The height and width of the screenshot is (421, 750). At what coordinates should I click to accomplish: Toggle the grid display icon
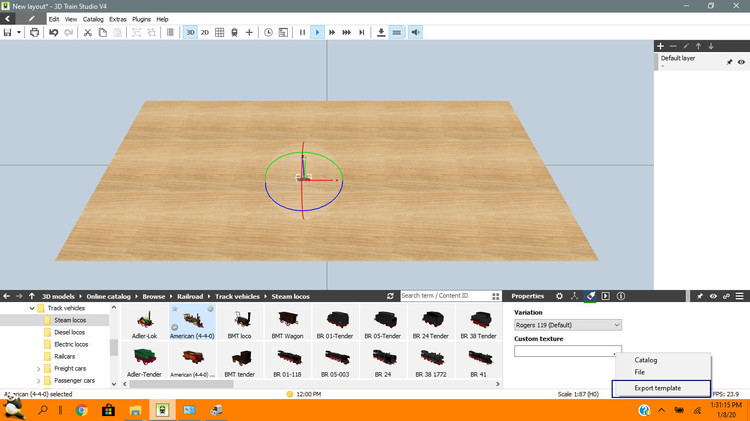pyautogui.click(x=220, y=33)
